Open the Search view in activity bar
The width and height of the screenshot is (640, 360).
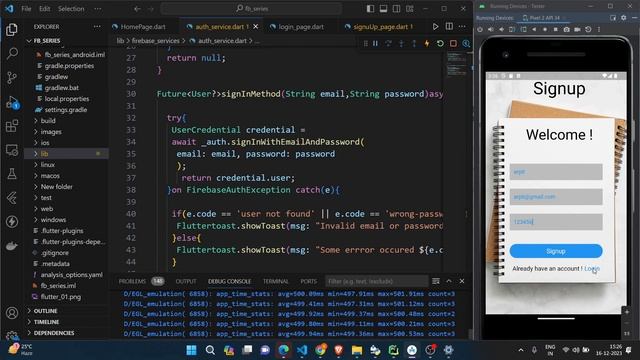pyautogui.click(x=12, y=53)
